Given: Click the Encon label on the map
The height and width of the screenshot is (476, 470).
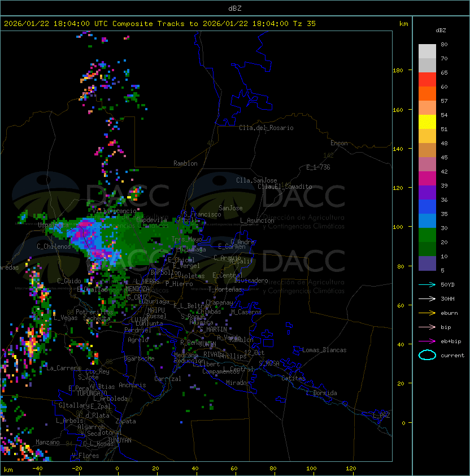Looking at the screenshot, I should [339, 143].
